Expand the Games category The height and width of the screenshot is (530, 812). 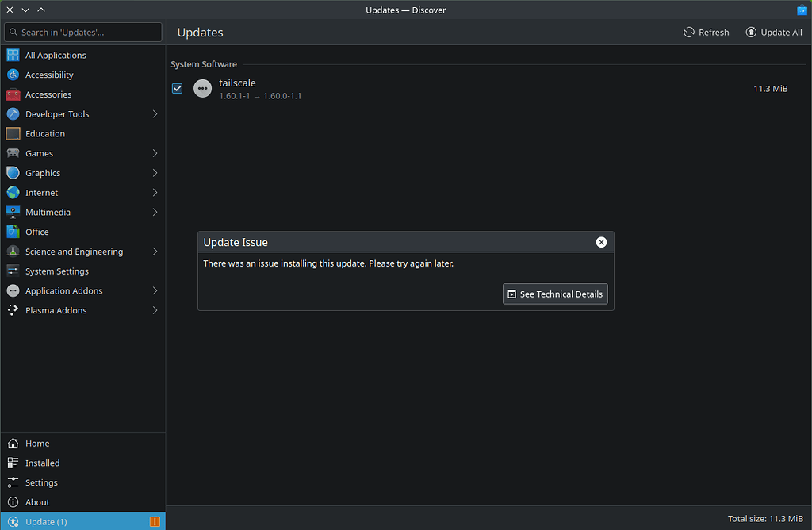pyautogui.click(x=156, y=153)
